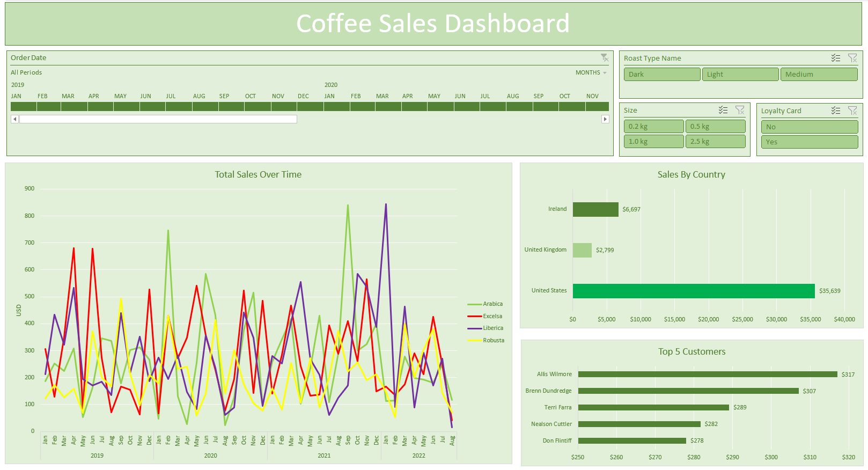Filter Loyalty Card to Yes

pos(810,142)
